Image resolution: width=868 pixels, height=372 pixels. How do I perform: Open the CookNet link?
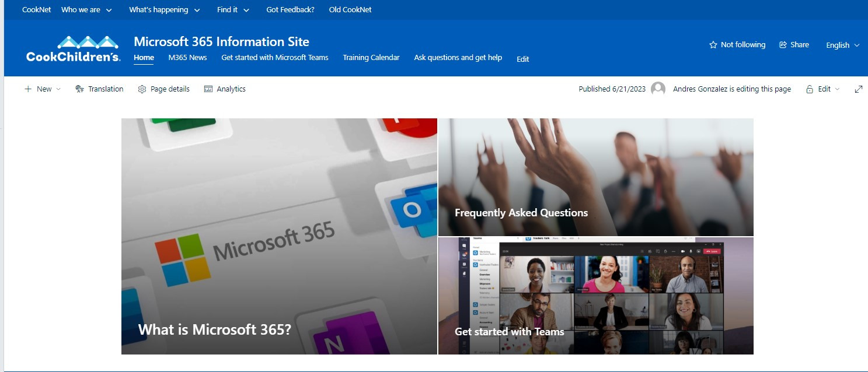click(x=37, y=10)
